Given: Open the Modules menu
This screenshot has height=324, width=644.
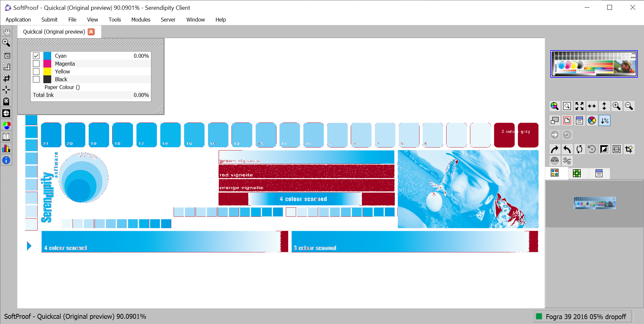Looking at the screenshot, I should [x=141, y=20].
